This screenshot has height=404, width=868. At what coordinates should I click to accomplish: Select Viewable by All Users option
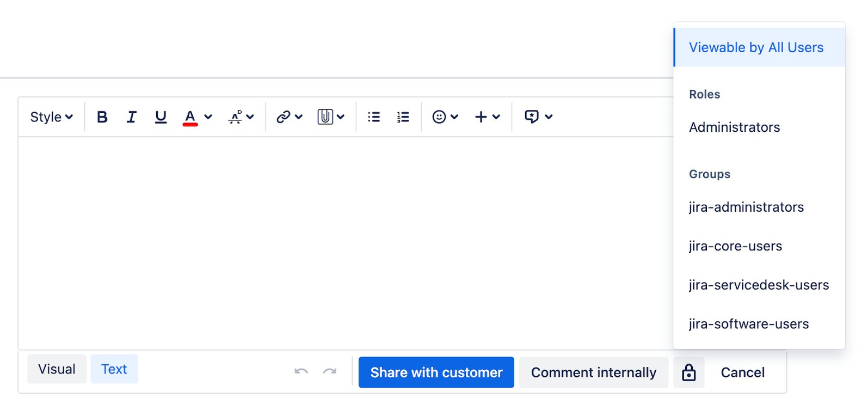click(756, 47)
